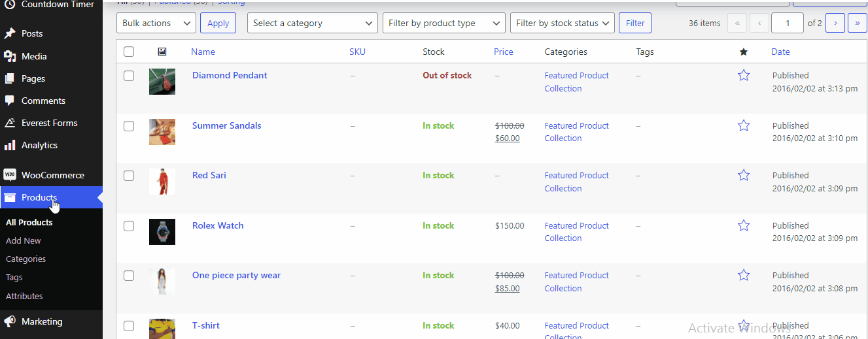Open Filter by stock status dropdown
The width and height of the screenshot is (868, 339).
coord(562,23)
